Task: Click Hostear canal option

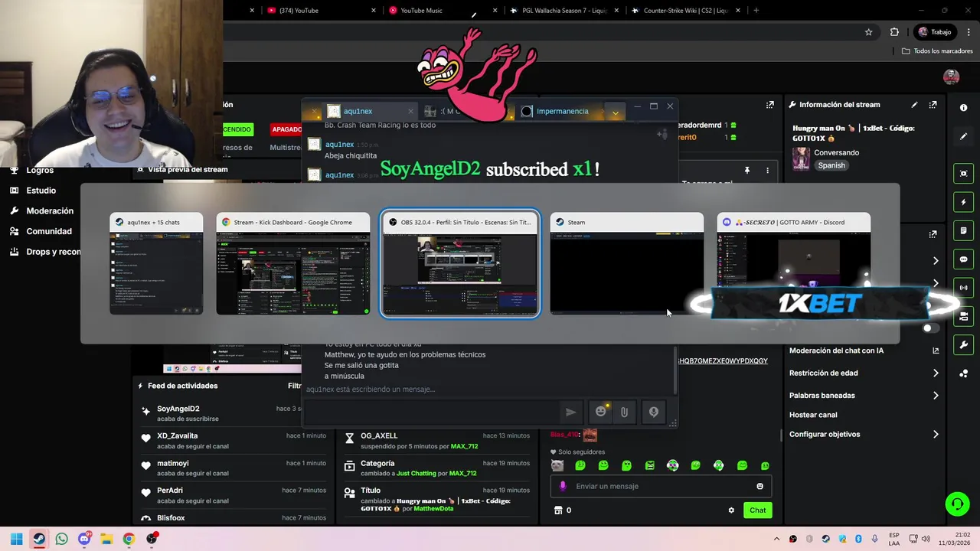Action: coord(813,415)
